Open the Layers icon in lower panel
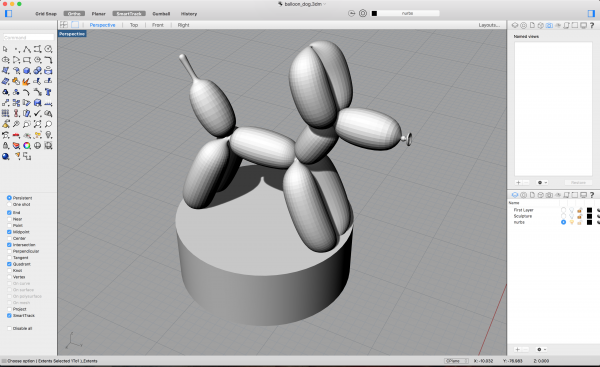This screenshot has width=600, height=367. (515, 195)
